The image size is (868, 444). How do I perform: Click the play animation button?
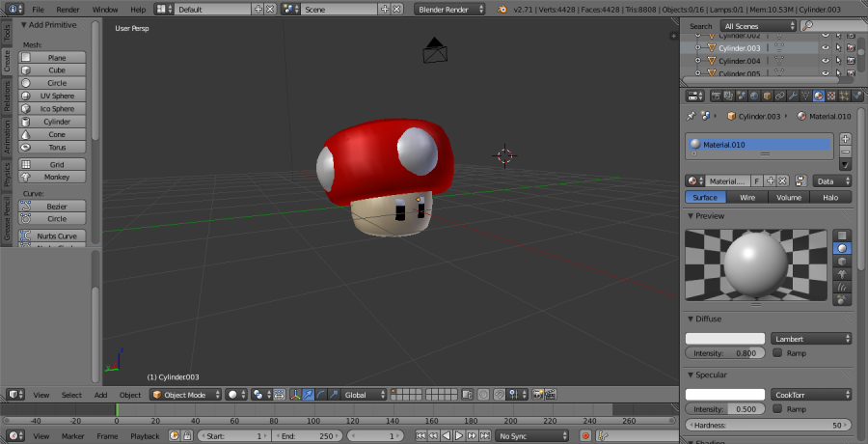pyautogui.click(x=459, y=436)
